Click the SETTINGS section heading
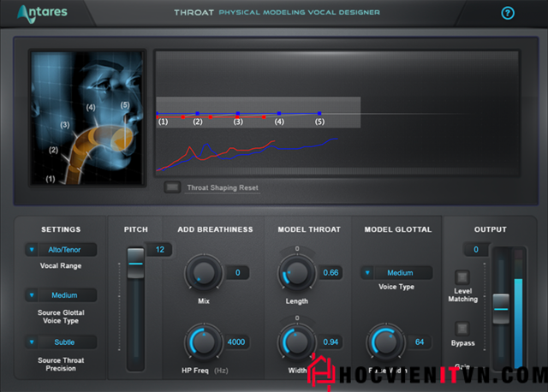The width and height of the screenshot is (548, 392). click(x=61, y=229)
